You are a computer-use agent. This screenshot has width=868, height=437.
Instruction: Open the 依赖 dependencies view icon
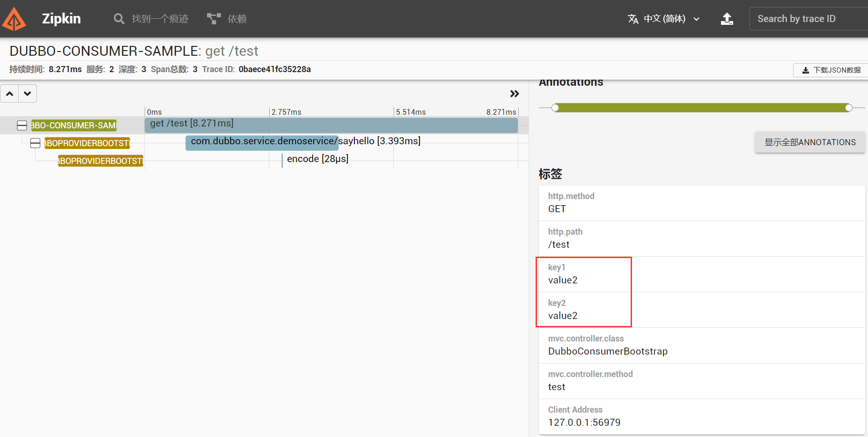pyautogui.click(x=213, y=18)
